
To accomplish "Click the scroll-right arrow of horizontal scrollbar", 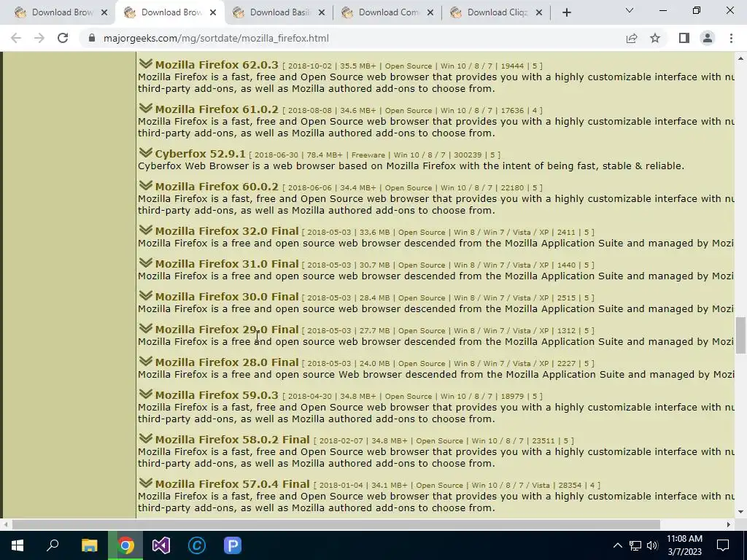I will coord(729,524).
